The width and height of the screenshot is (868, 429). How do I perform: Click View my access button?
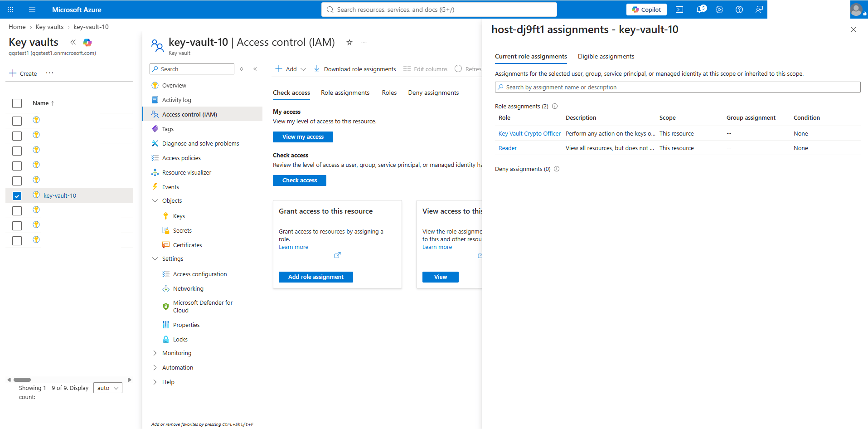click(303, 137)
